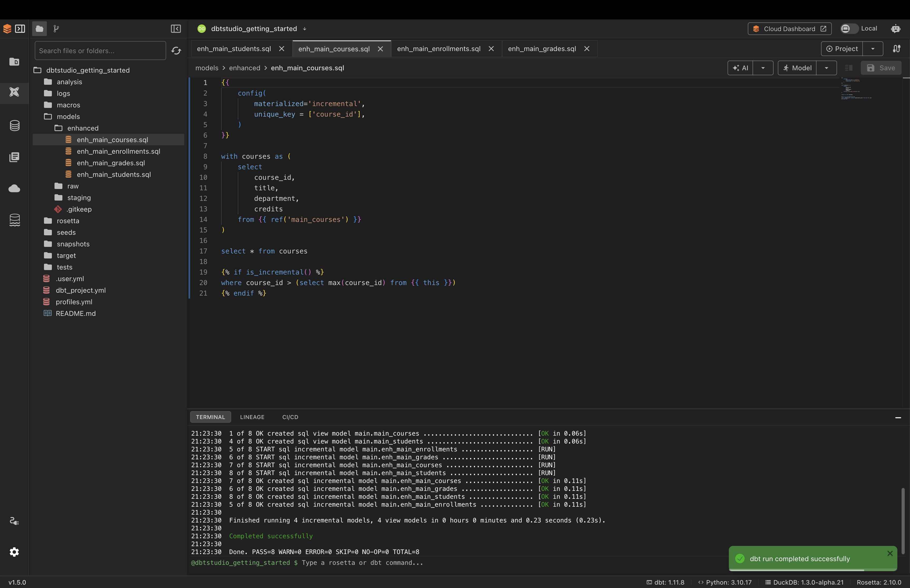Viewport: 910px width, 588px height.
Task: Click the Python 3.10.17 status entry
Action: point(724,582)
